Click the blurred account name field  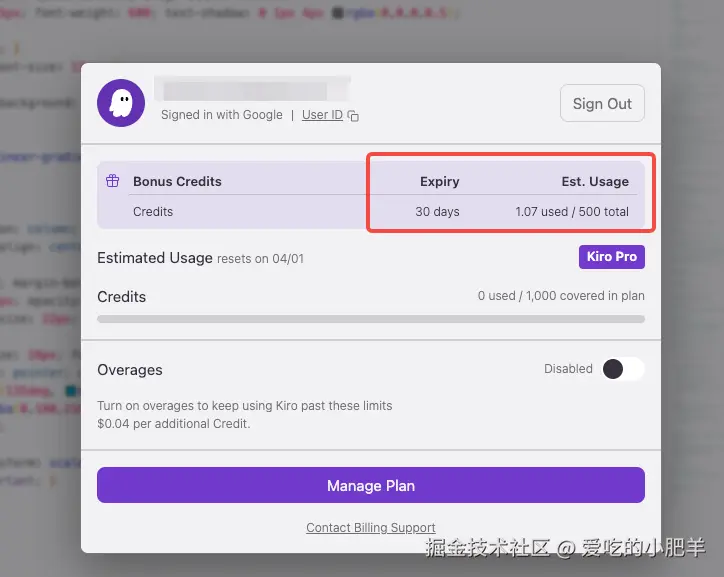[x=252, y=89]
